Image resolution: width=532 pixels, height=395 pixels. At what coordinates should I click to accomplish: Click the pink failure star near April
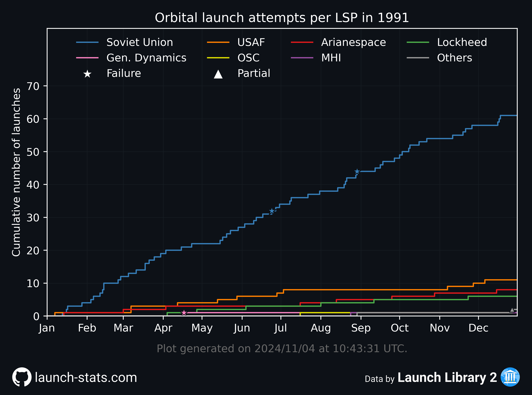coord(184,313)
